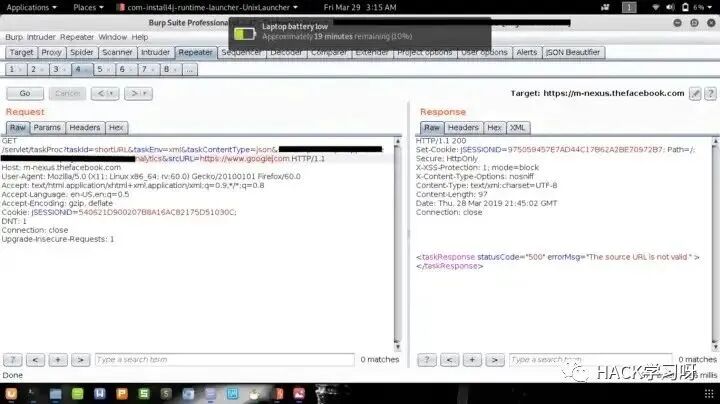
Task: Click the response search term input field
Action: point(591,360)
